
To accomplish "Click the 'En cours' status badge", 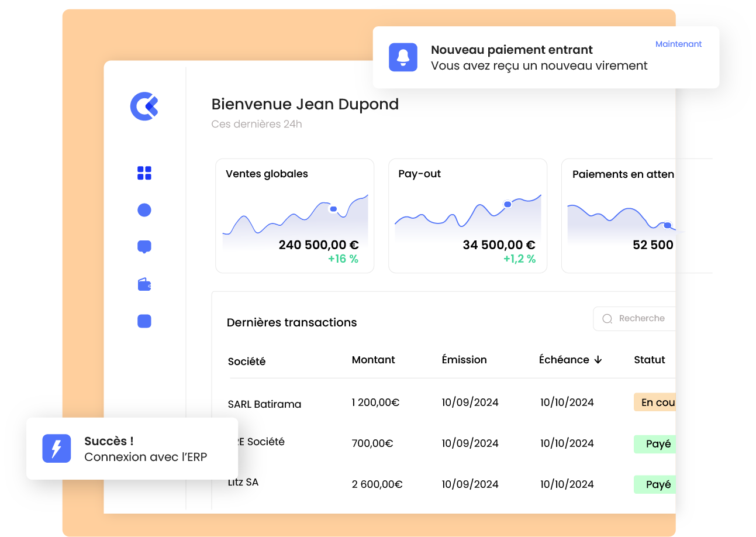I will point(656,402).
